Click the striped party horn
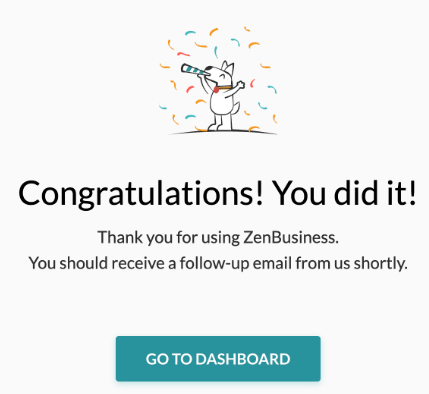The image size is (429, 394). 194,70
